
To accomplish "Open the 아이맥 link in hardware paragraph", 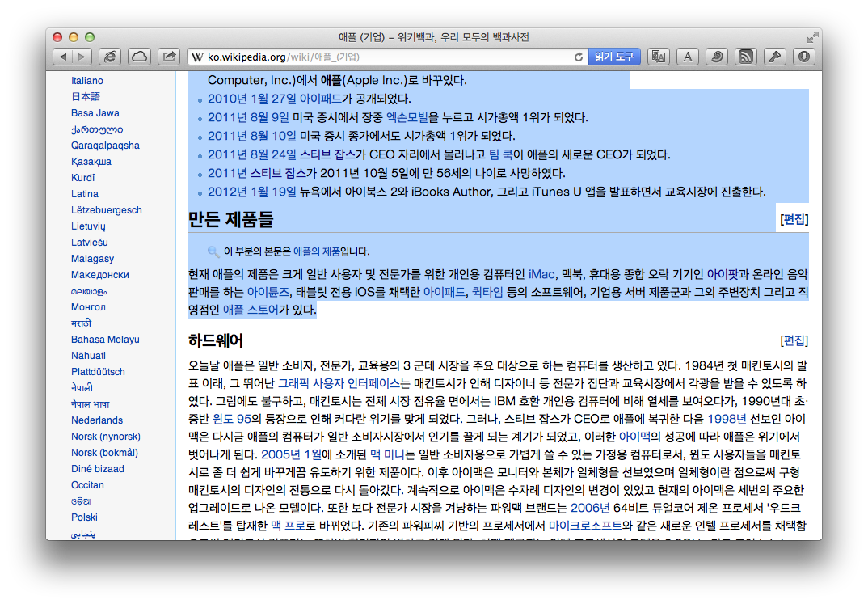I will tap(634, 437).
